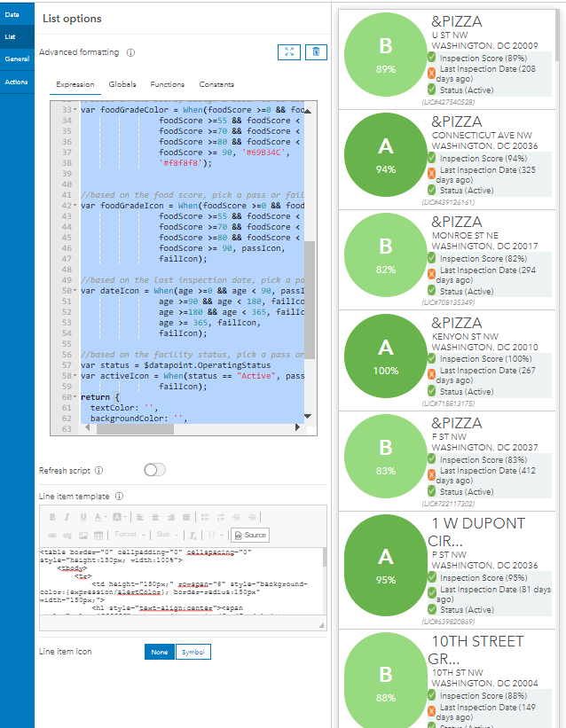The image size is (566, 728).
Task: Click the code editor horizontal scrollbar thumb
Action: coord(135,429)
